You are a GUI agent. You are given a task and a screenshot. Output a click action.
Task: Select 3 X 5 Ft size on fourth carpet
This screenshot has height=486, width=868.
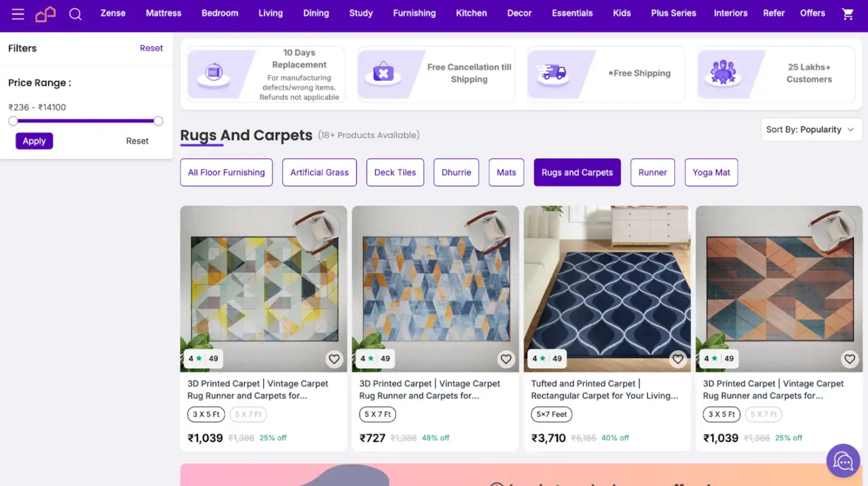[721, 415]
